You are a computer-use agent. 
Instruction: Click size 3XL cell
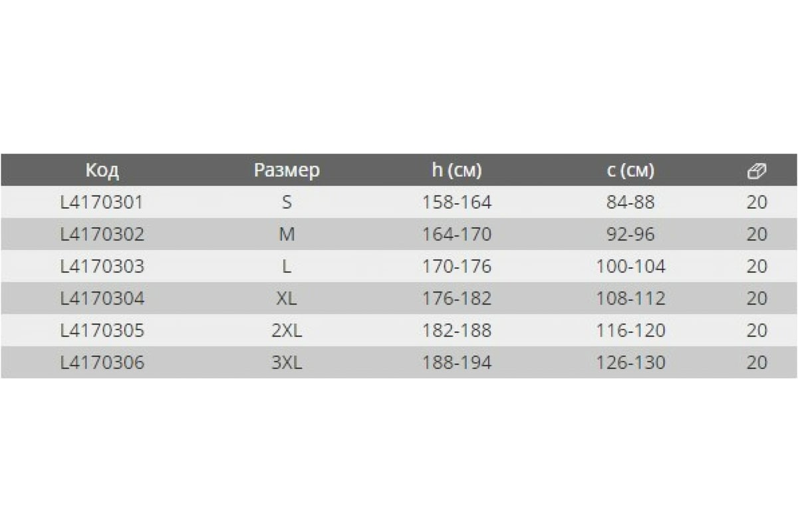pos(287,362)
